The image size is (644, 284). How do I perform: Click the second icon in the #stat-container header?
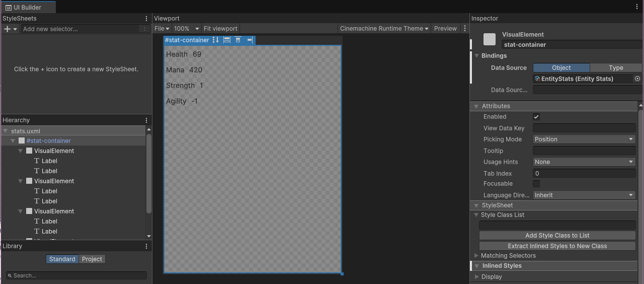227,40
